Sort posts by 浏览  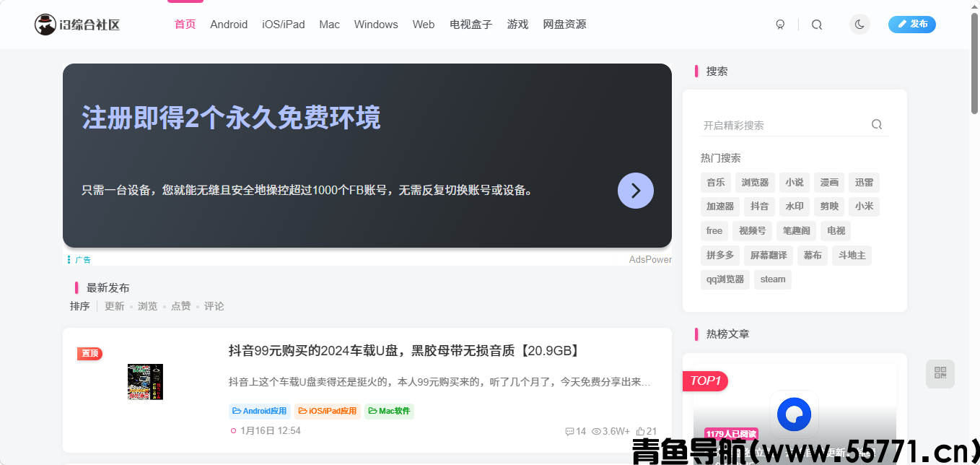pos(148,306)
